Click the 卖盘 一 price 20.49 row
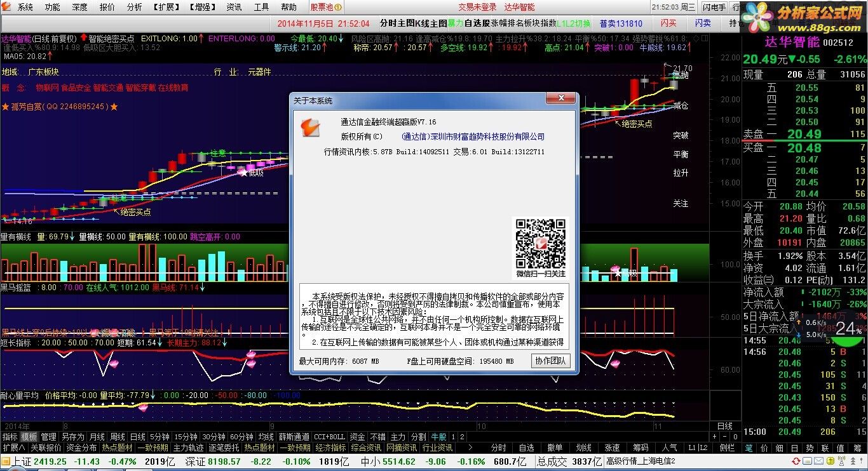The image size is (868, 471). coord(804,134)
